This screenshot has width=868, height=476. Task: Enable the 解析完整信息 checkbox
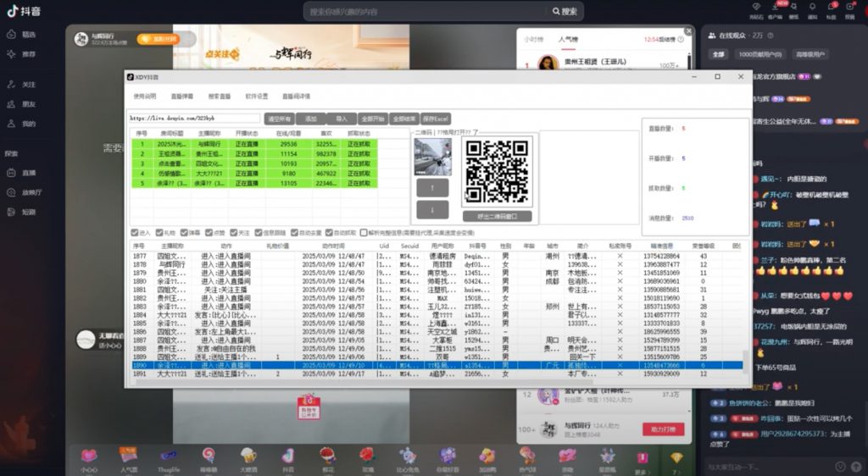(364, 233)
